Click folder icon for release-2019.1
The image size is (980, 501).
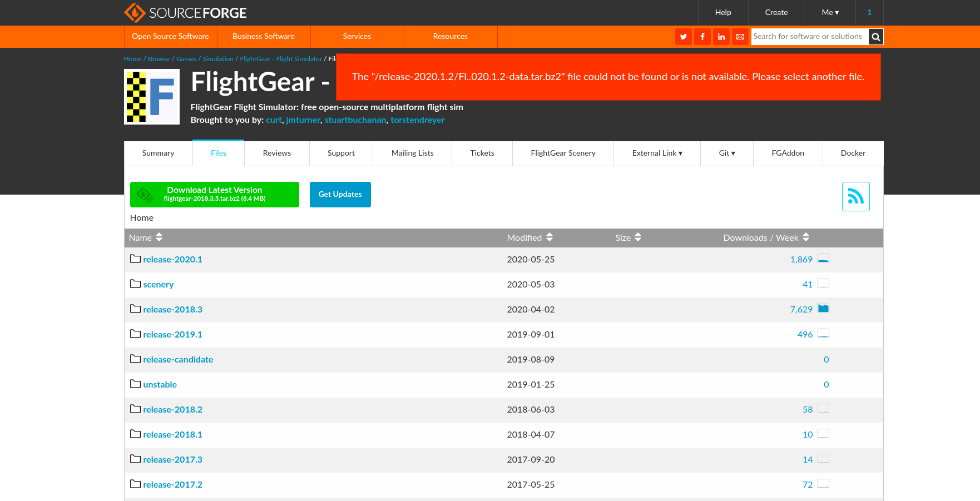coord(135,334)
